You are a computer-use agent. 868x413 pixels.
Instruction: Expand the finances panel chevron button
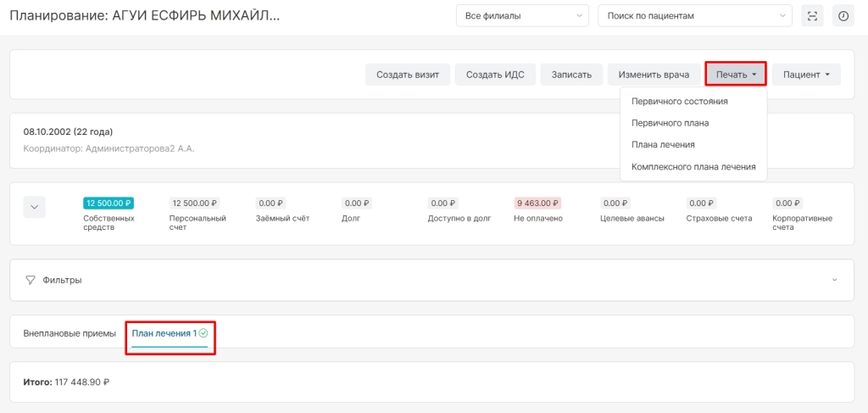[34, 207]
